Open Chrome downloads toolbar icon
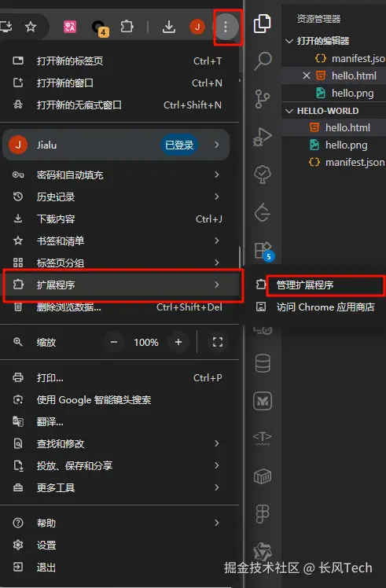This screenshot has width=386, height=588. [169, 27]
